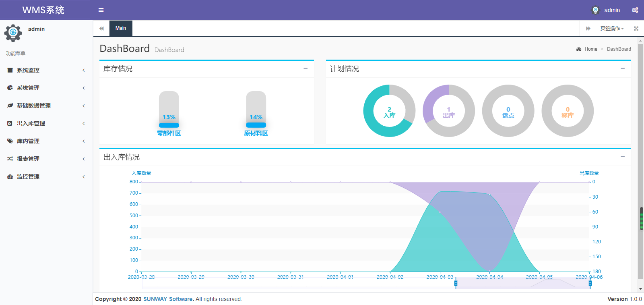Click the 基础数据管理 leaf icon

[10, 106]
